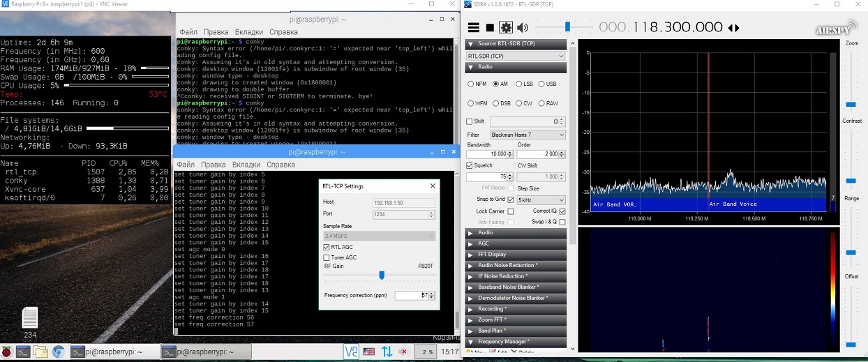Image resolution: width=868 pixels, height=362 pixels.
Task: Open the RTL-SDR (TCP) source dropdown
Action: pyautogui.click(x=515, y=56)
